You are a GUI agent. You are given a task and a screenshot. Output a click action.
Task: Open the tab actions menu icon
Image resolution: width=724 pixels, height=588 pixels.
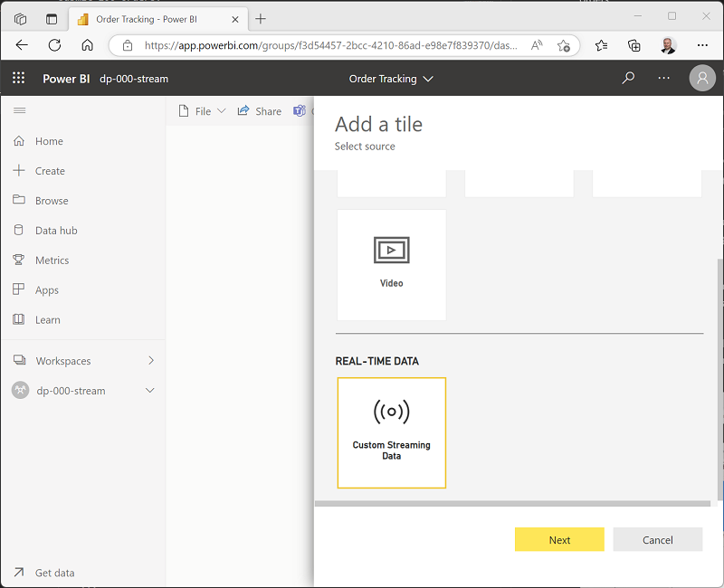(x=52, y=19)
